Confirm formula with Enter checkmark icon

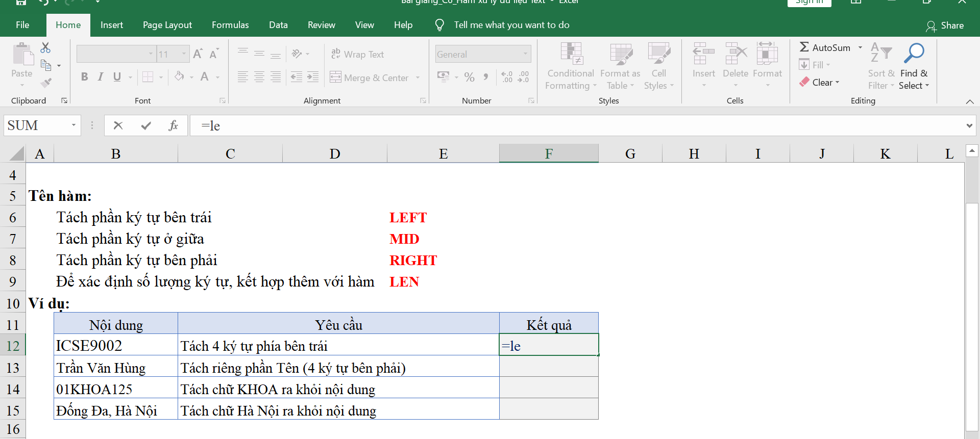[146, 125]
